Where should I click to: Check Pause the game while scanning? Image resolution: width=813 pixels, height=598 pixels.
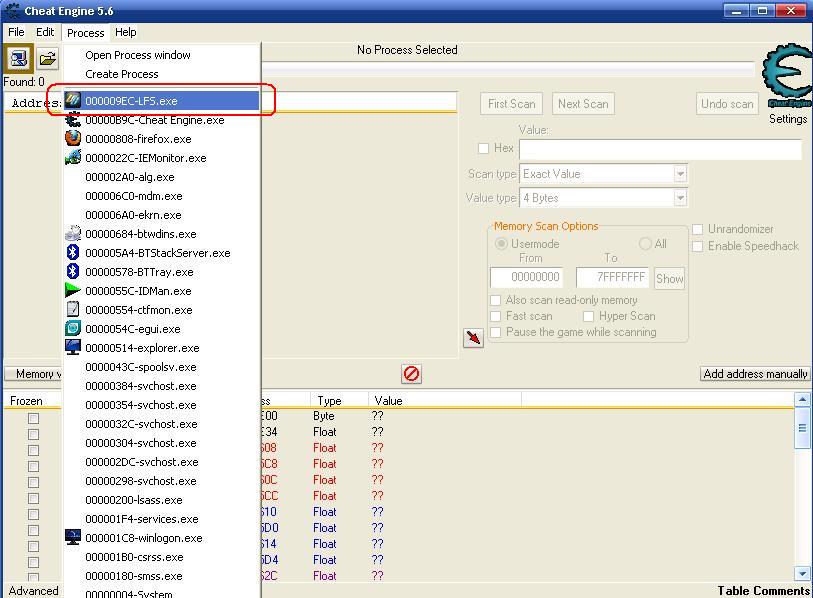click(496, 332)
